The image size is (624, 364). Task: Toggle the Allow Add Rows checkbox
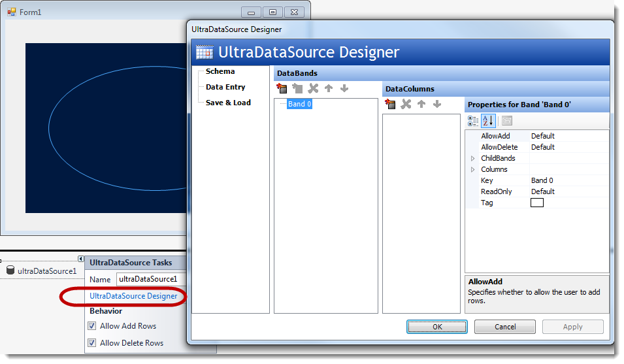92,326
